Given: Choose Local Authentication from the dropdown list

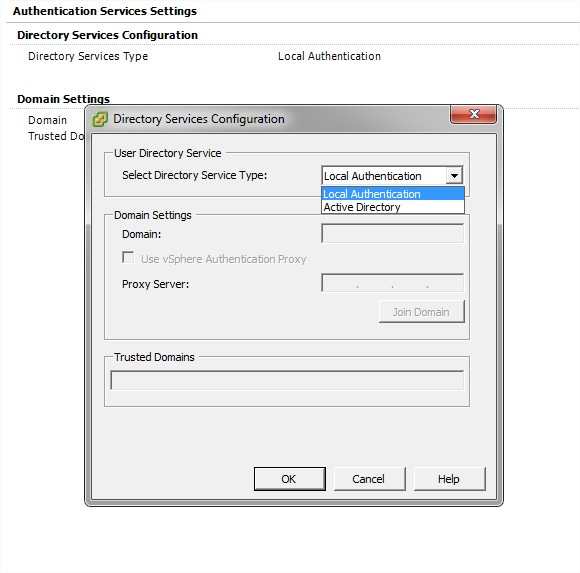Looking at the screenshot, I should click(393, 194).
